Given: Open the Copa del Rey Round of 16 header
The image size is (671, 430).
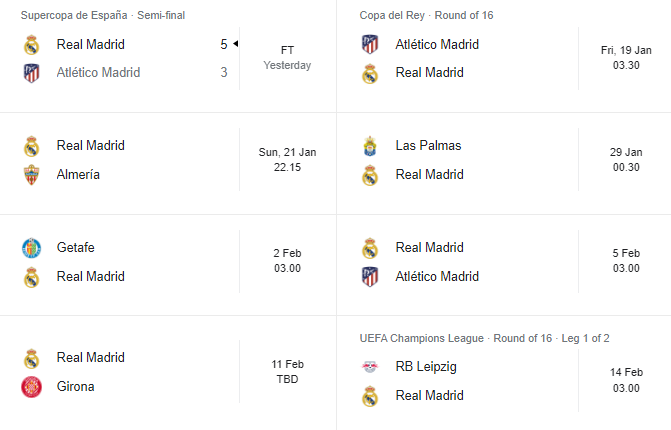Looking at the screenshot, I should click(426, 15).
